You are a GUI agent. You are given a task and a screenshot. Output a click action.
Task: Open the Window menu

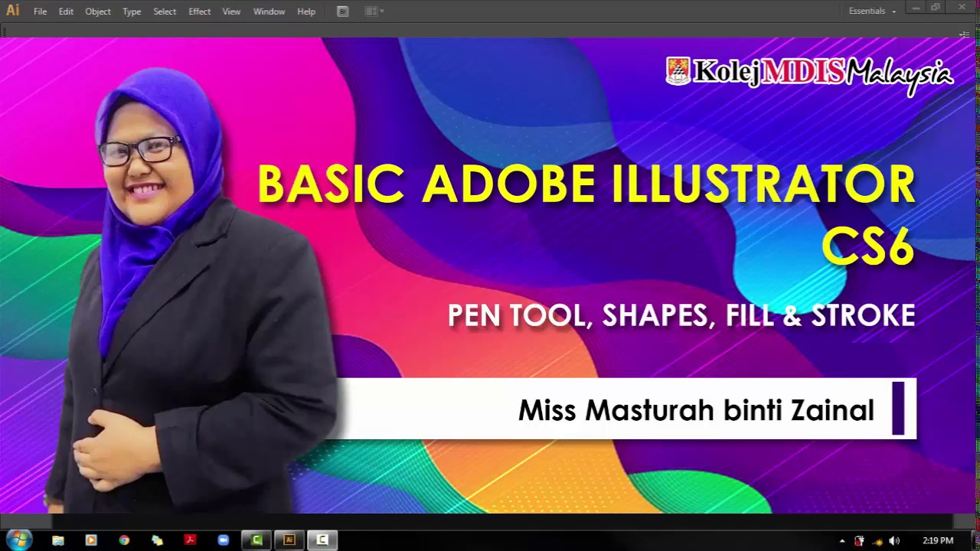269,11
